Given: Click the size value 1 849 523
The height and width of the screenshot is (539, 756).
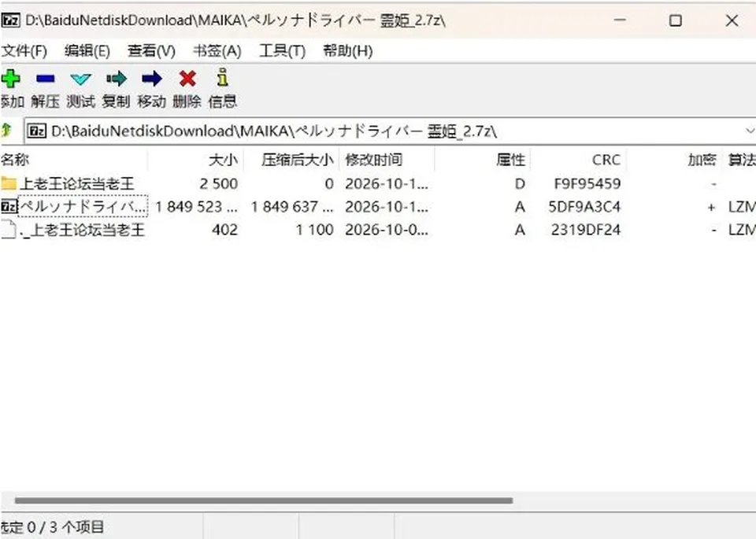Looking at the screenshot, I should point(196,207).
